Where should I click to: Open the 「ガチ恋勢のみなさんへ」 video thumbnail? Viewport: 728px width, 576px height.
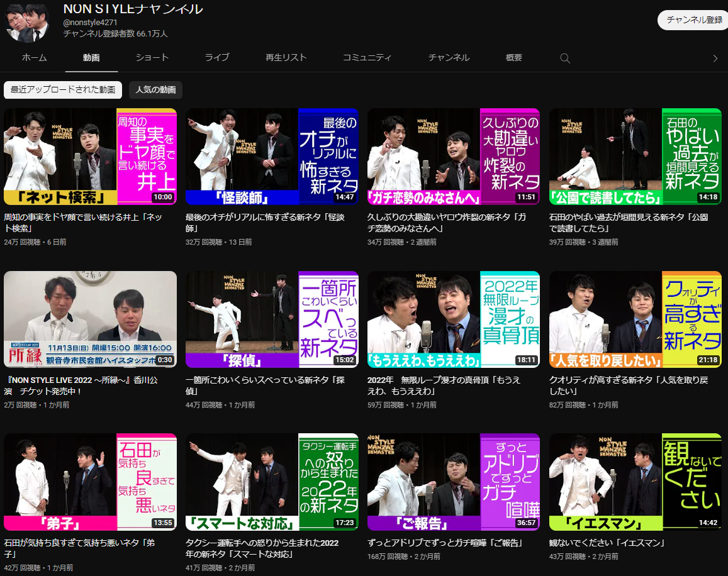tap(454, 157)
